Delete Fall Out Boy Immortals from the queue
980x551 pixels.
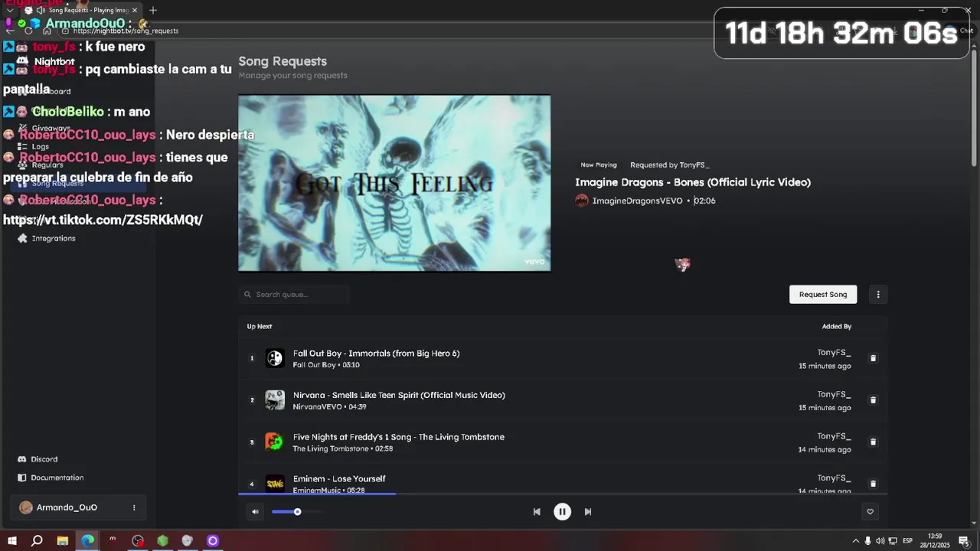(x=873, y=358)
